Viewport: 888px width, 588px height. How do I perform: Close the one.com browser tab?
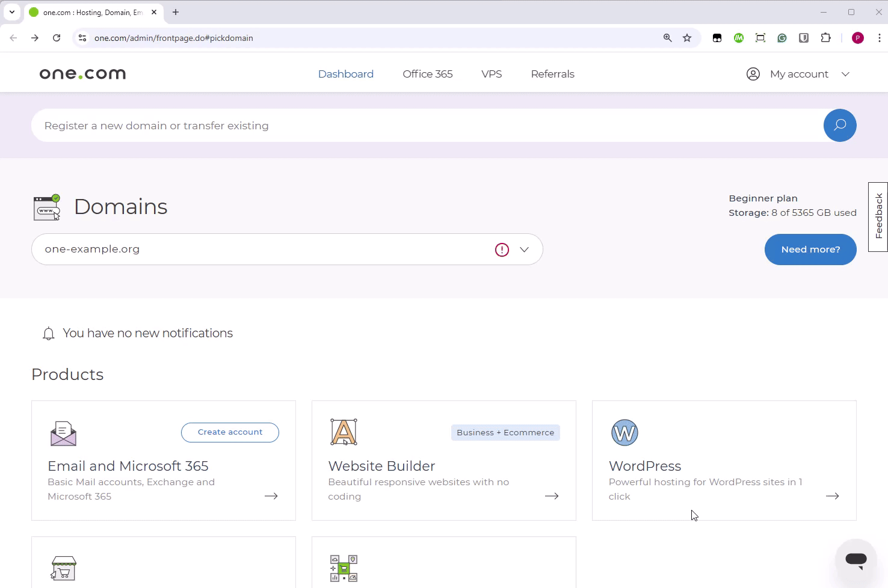tap(154, 12)
